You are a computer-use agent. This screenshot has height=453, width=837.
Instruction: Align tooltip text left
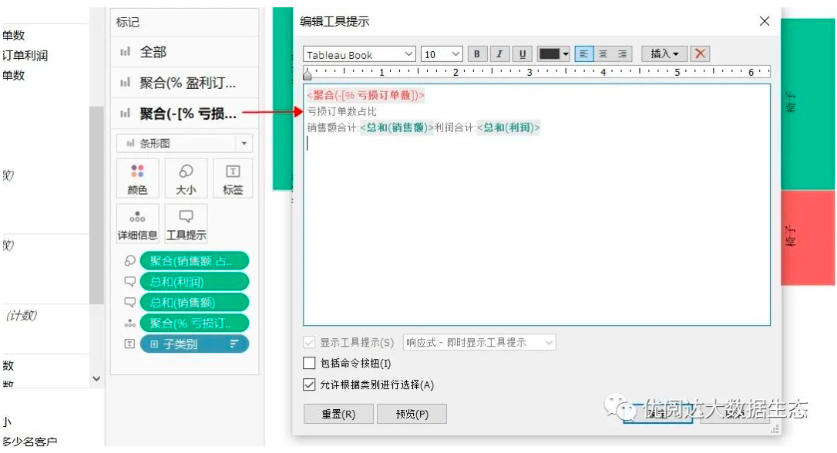[x=584, y=54]
